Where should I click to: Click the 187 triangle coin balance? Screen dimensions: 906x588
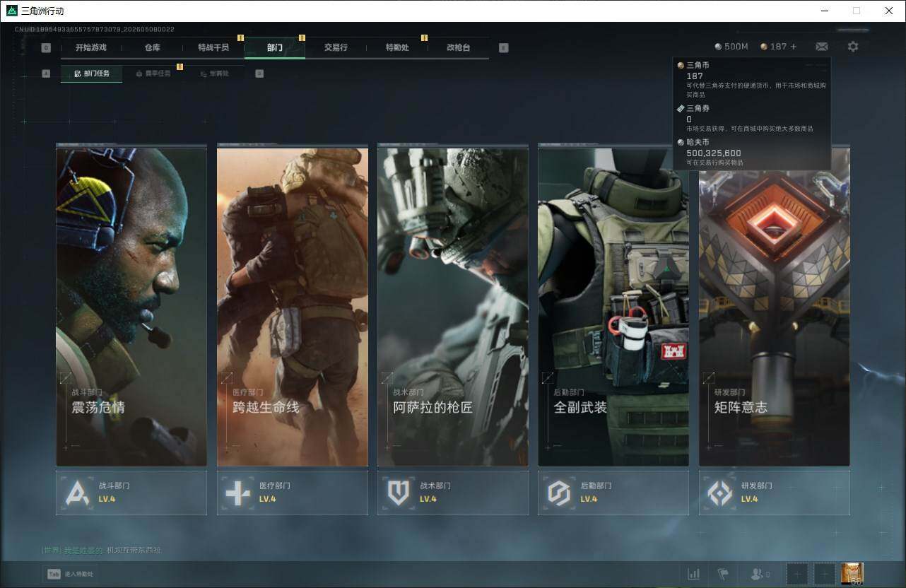click(773, 47)
